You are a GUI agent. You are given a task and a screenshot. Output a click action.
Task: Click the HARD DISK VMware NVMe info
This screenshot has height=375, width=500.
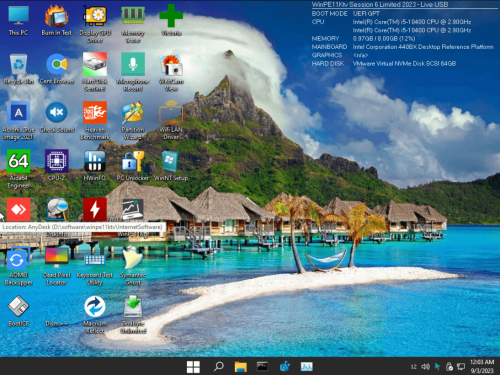point(404,63)
